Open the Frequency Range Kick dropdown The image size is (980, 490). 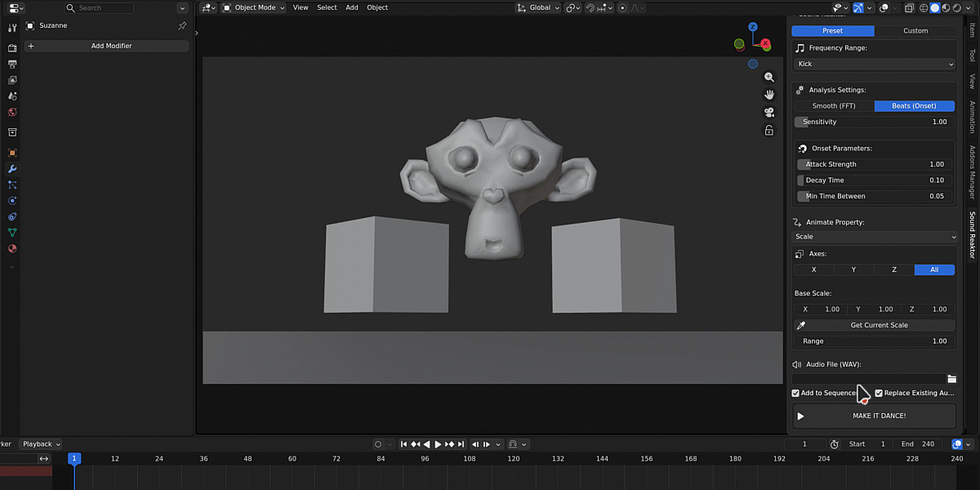click(875, 64)
